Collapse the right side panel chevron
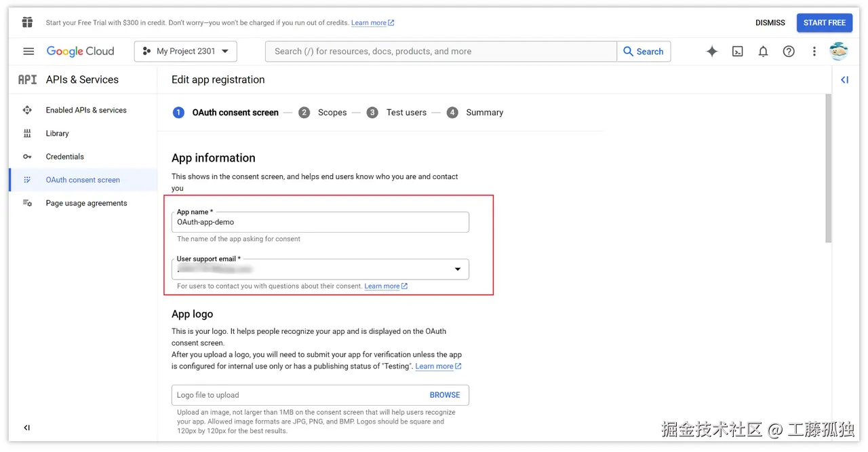 (844, 79)
